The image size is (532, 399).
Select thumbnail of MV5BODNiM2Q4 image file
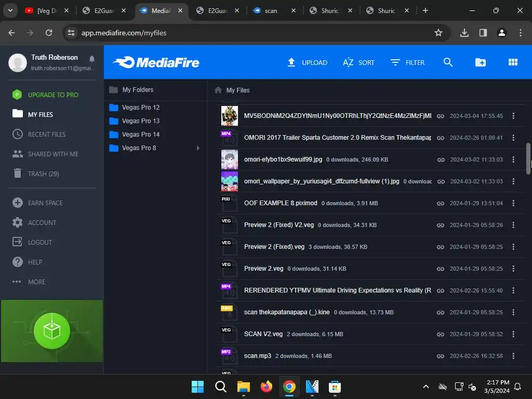click(229, 116)
